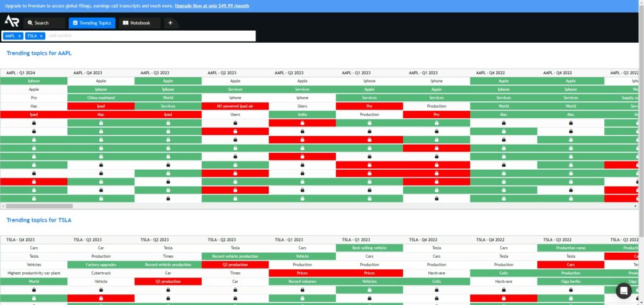644x305 pixels.
Task: Switch to the Trending Topics tab
Action: (92, 23)
